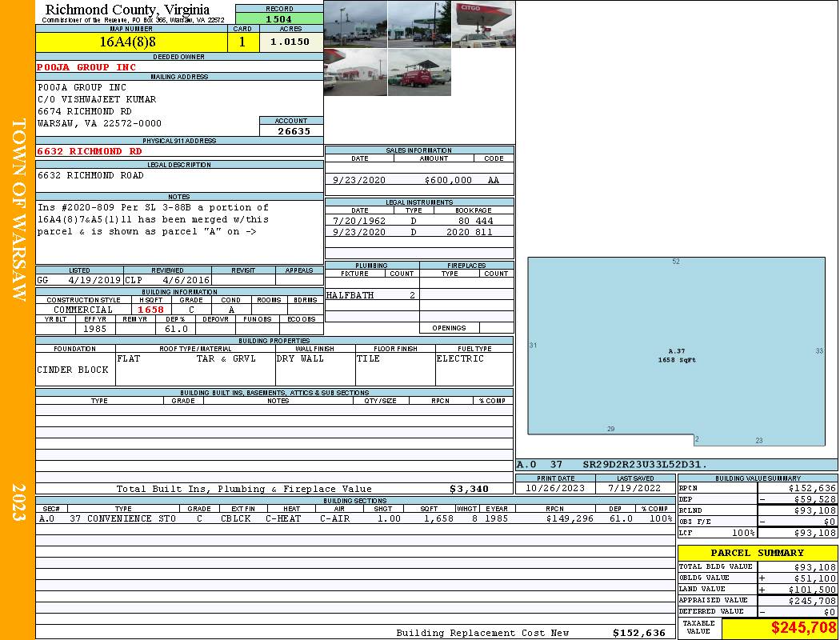Click the red deeded owner POOJA GROUP INC
Image resolution: width=840 pixels, height=640 pixels.
(86, 67)
